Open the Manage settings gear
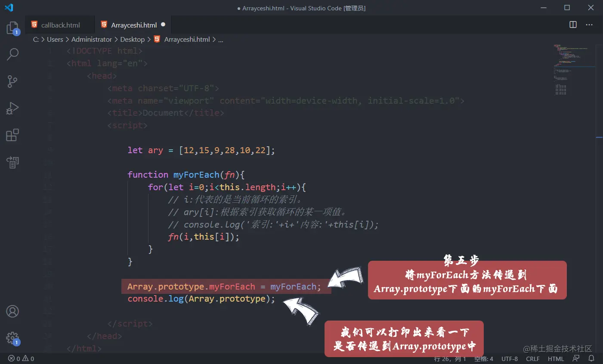Image resolution: width=603 pixels, height=364 pixels. [x=12, y=338]
